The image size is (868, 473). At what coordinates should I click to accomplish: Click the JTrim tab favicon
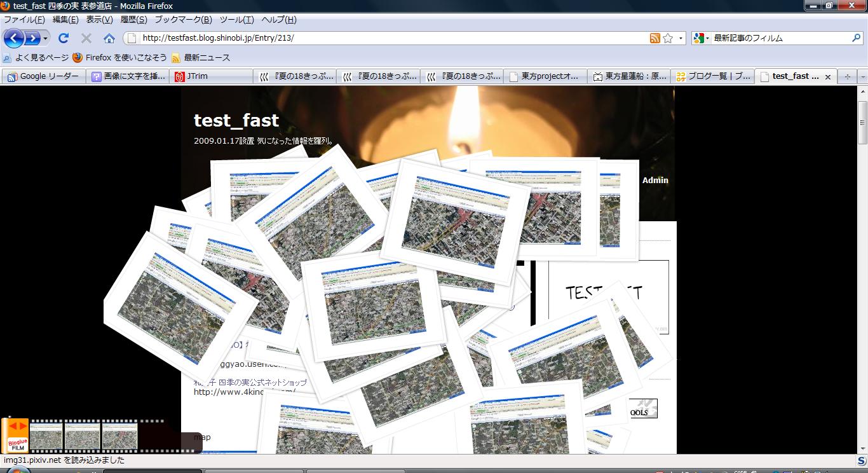[x=180, y=76]
